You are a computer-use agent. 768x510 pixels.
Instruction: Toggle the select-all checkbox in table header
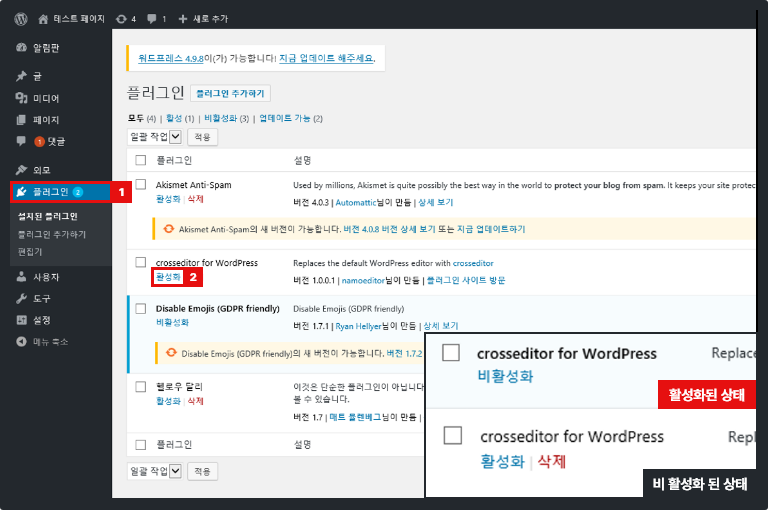[x=141, y=160]
